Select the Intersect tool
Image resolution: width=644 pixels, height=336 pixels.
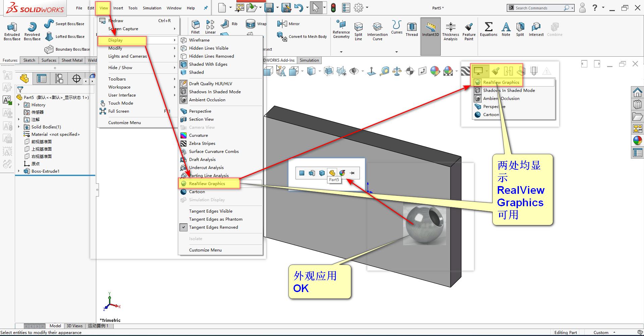[536, 30]
